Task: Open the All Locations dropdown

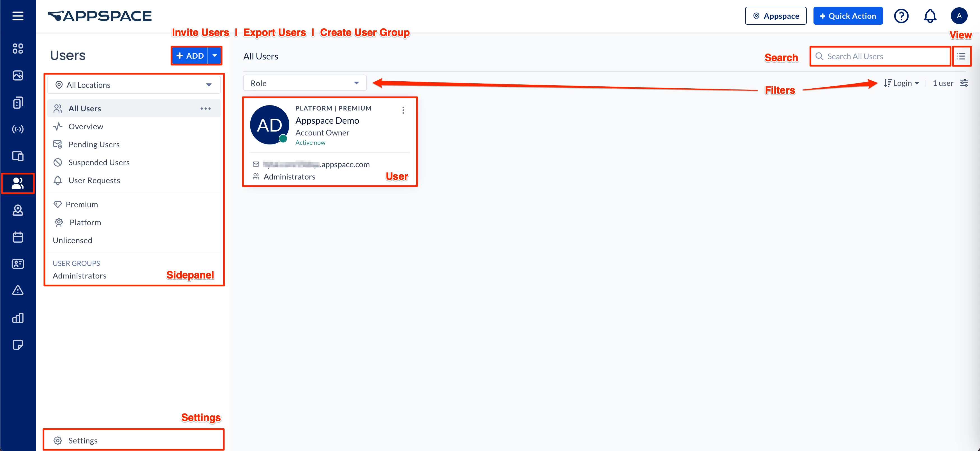Action: point(134,85)
